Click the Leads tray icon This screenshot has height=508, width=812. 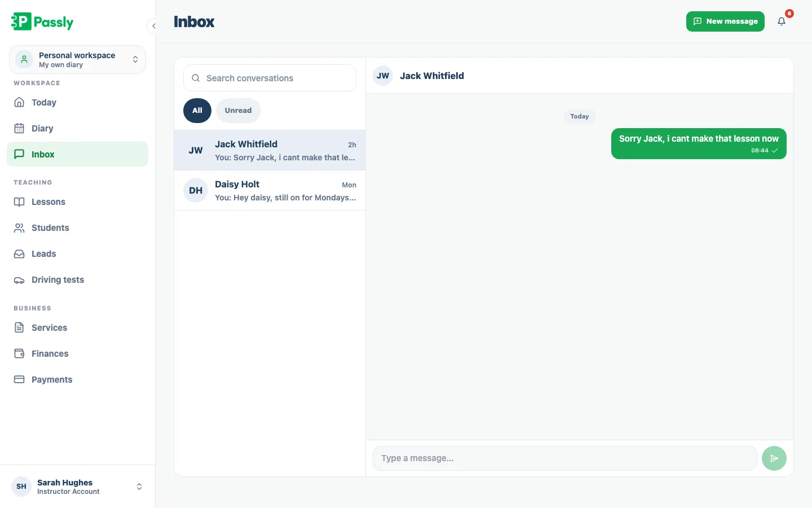tap(19, 253)
